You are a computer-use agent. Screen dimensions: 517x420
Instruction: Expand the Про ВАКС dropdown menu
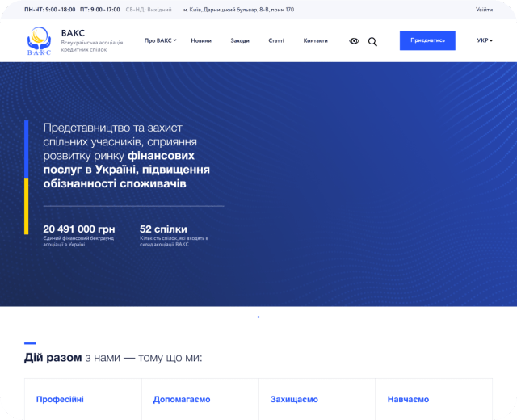[x=160, y=40]
